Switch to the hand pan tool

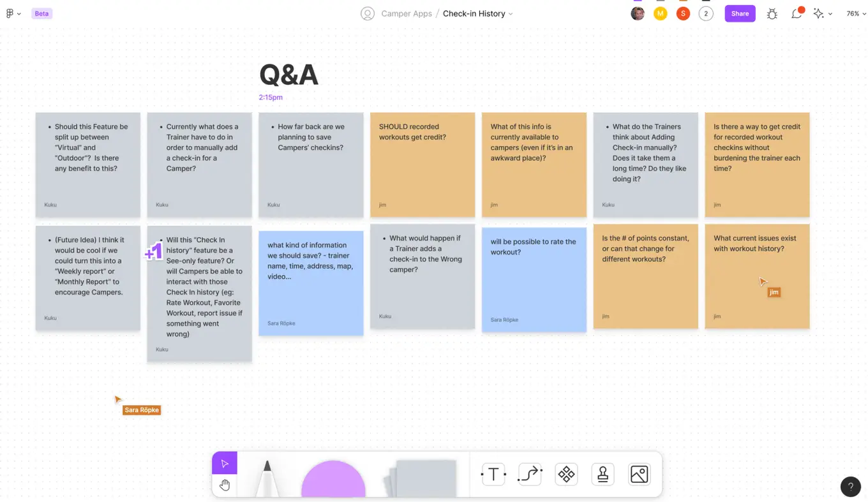224,485
